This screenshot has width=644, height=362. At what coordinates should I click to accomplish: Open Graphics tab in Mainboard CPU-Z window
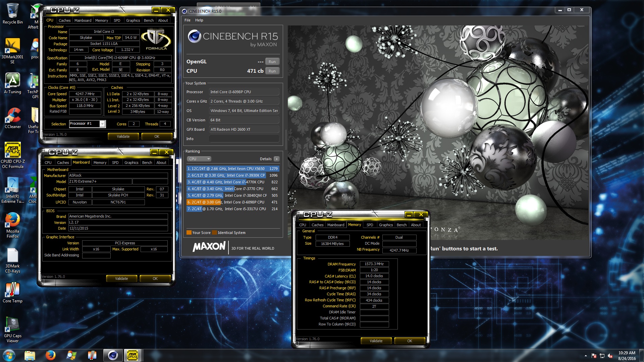(x=131, y=163)
